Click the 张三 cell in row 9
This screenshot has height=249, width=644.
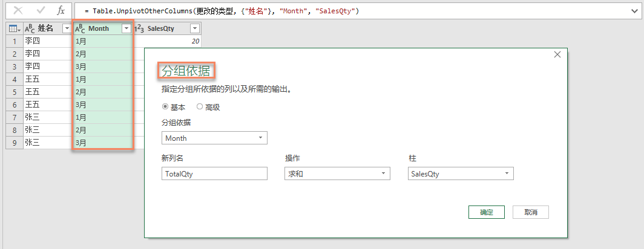pyautogui.click(x=48, y=143)
